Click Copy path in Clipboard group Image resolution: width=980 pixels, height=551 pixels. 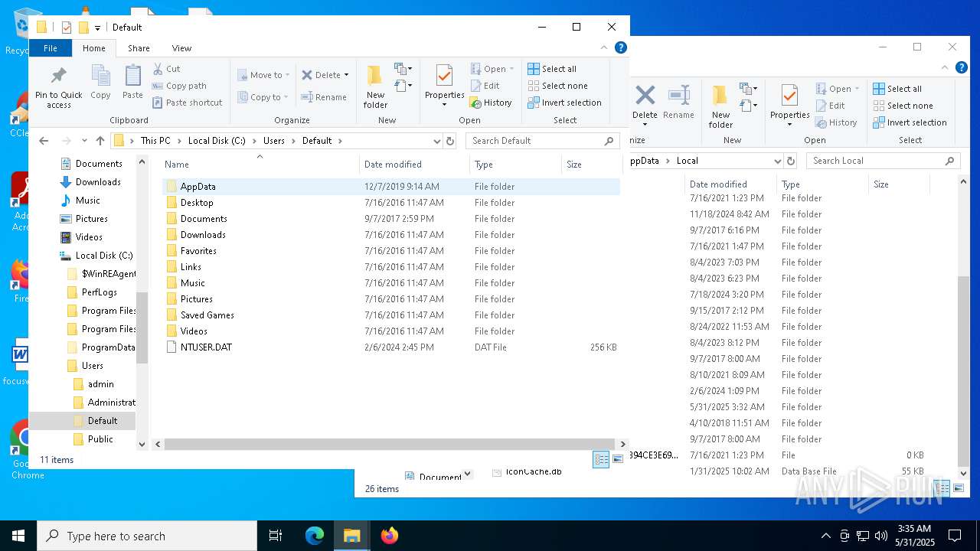(179, 86)
